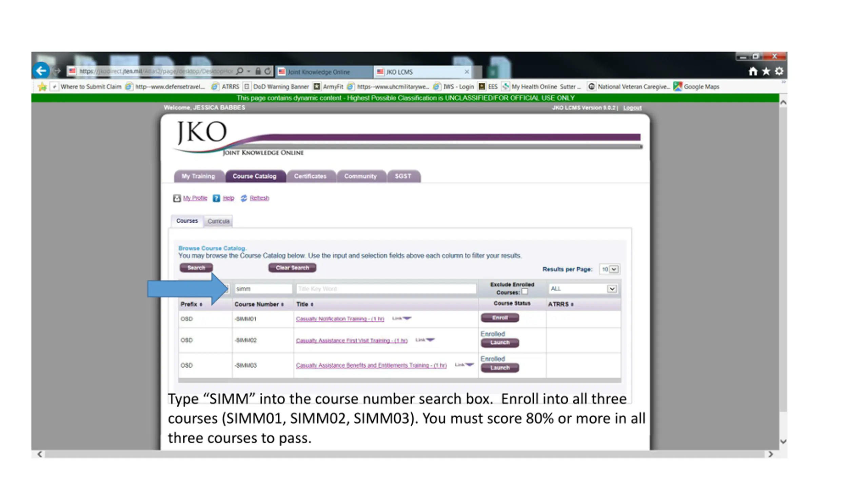Open Casualty Assistance First Visit Training link
This screenshot has height=488, width=868.
pyautogui.click(x=352, y=341)
